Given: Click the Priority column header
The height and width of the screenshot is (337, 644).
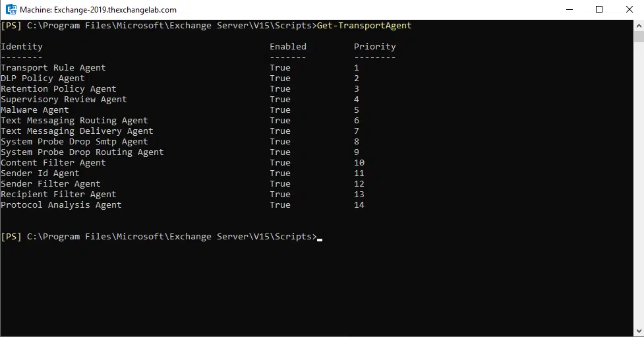Looking at the screenshot, I should [x=374, y=46].
